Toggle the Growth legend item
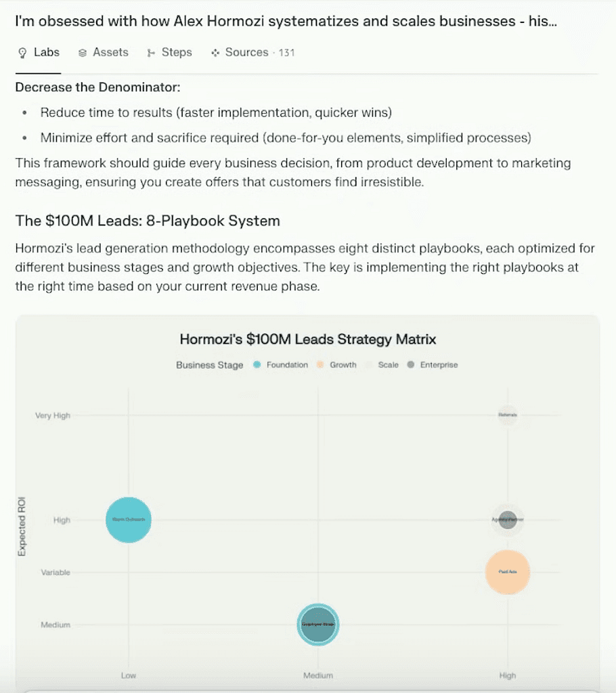 [337, 365]
